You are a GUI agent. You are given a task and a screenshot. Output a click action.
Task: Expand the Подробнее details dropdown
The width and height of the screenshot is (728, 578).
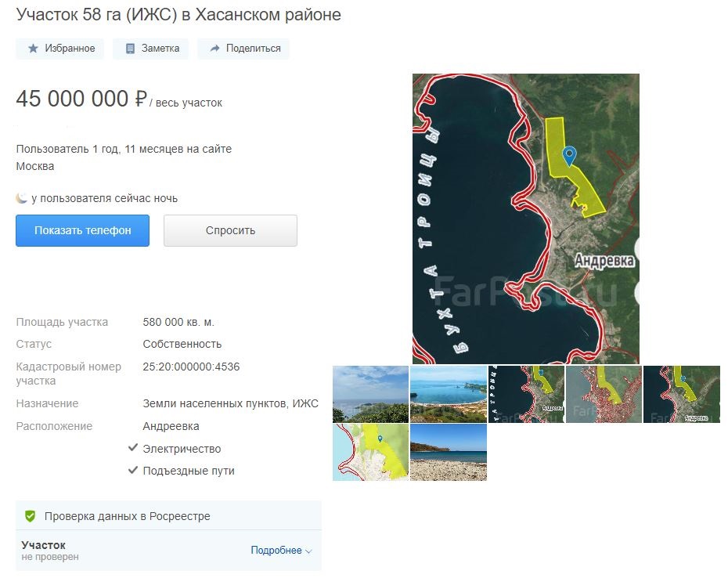click(x=281, y=551)
